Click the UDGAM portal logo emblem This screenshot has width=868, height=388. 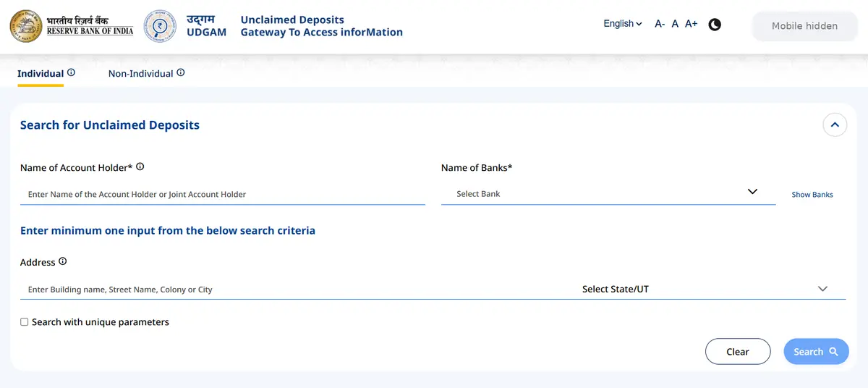(x=161, y=26)
